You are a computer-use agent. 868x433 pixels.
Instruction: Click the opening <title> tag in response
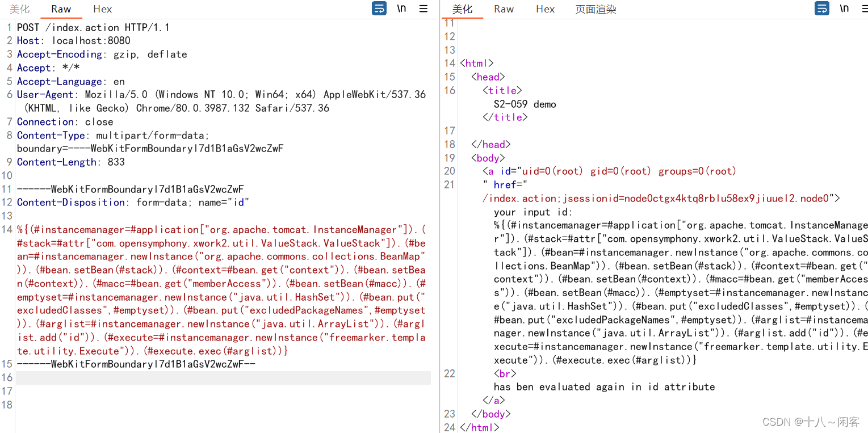502,90
